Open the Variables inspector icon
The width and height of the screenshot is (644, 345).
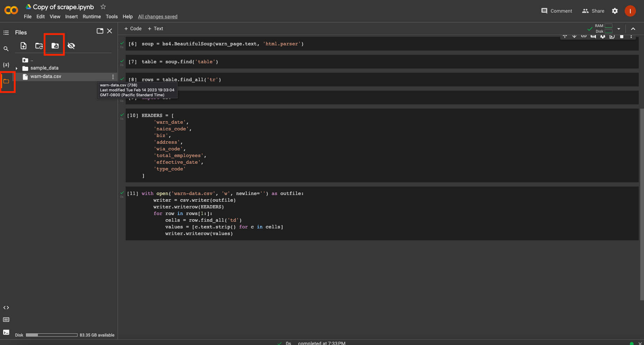click(x=6, y=65)
